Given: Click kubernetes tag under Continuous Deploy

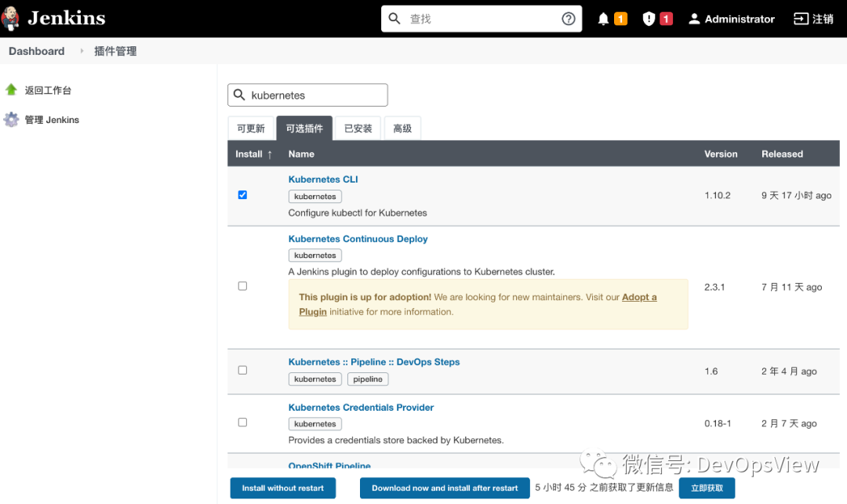Looking at the screenshot, I should (315, 256).
